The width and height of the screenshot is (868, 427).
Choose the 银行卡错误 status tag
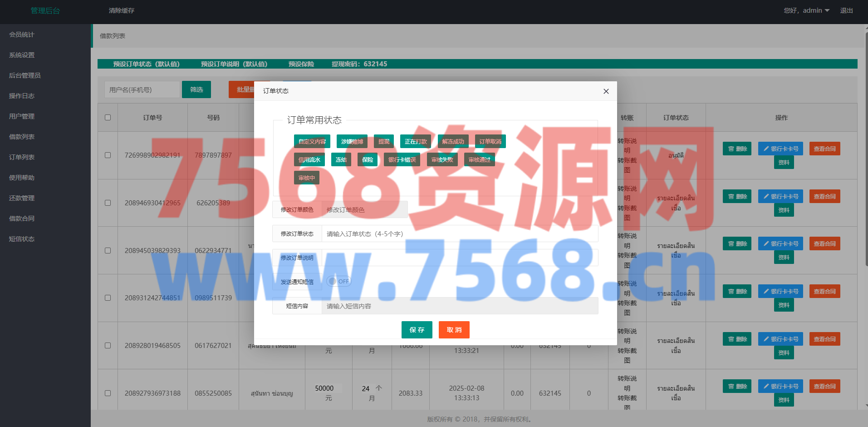[402, 160]
